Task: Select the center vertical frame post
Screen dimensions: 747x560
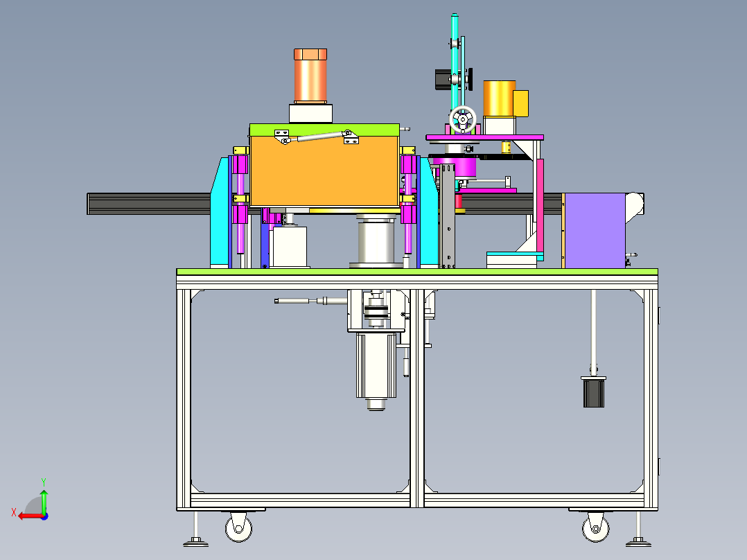Action: click(417, 399)
